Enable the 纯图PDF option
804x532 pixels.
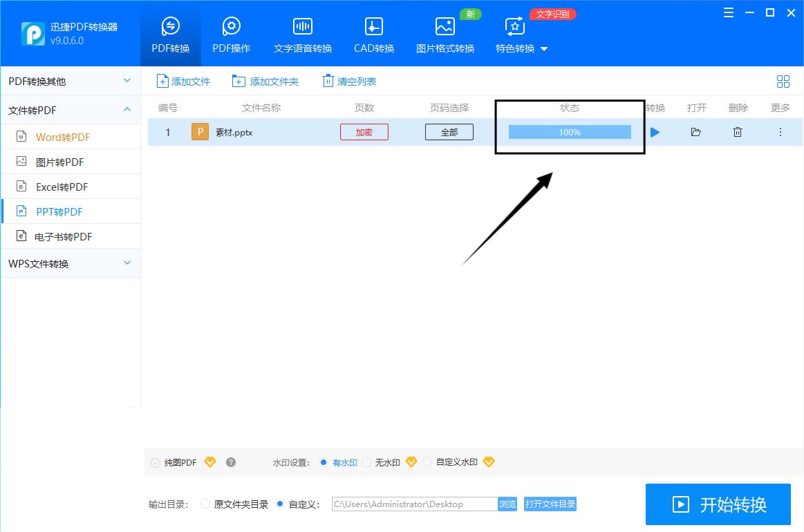(x=155, y=462)
